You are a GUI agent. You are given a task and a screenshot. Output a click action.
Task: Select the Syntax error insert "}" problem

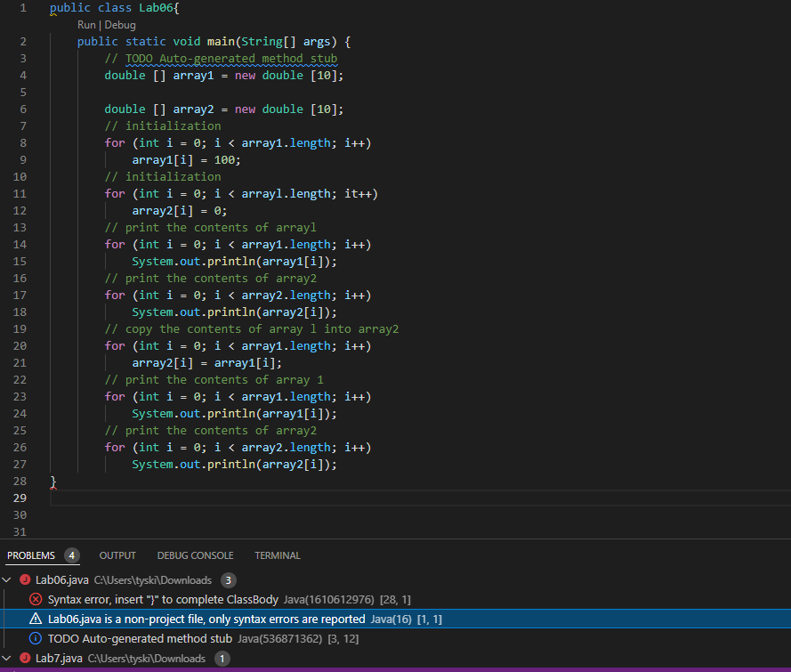point(395,599)
